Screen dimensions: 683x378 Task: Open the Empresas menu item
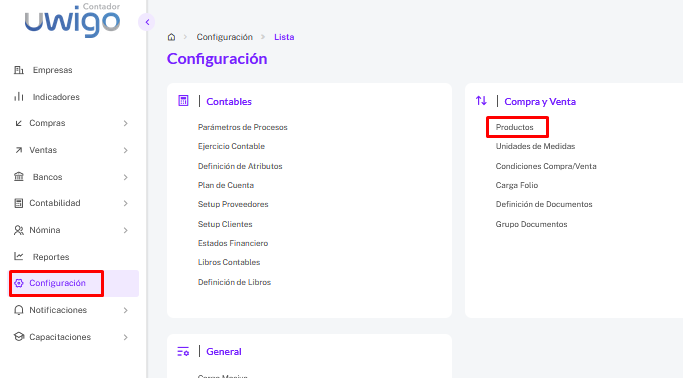click(52, 70)
